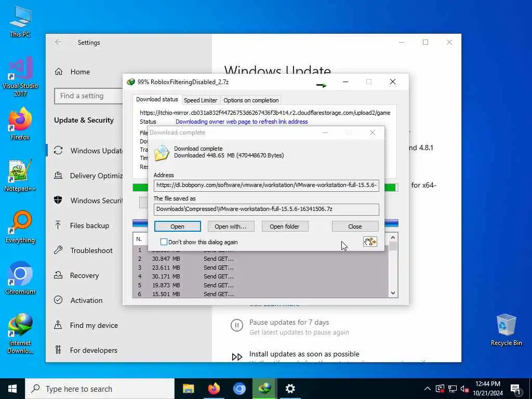532x399 pixels.
Task: Click the Pause updates icon
Action: [236, 325]
